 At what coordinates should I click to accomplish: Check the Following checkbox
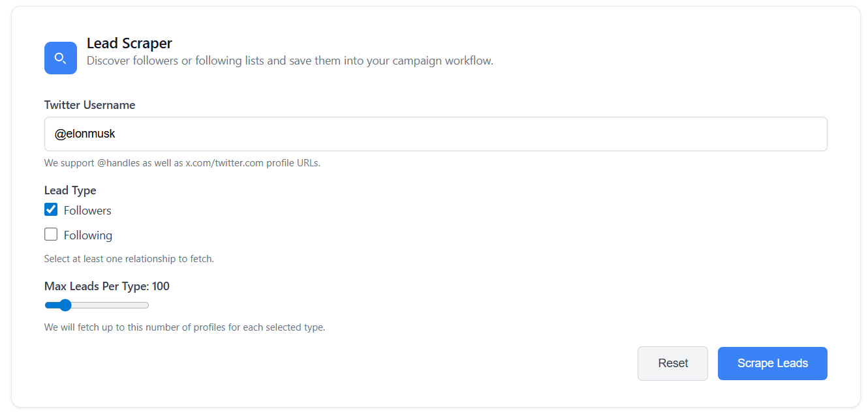point(51,233)
